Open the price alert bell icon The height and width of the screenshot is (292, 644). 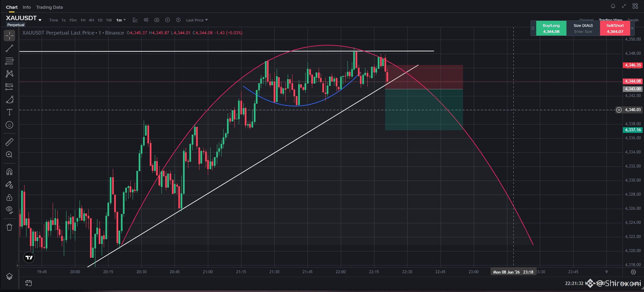click(x=613, y=6)
